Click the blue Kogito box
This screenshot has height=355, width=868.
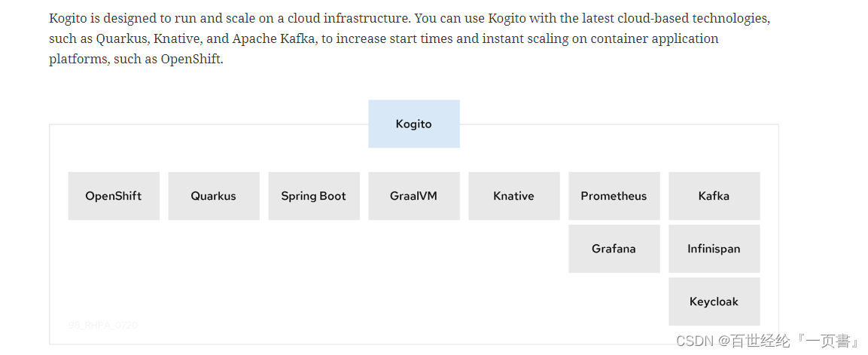414,124
